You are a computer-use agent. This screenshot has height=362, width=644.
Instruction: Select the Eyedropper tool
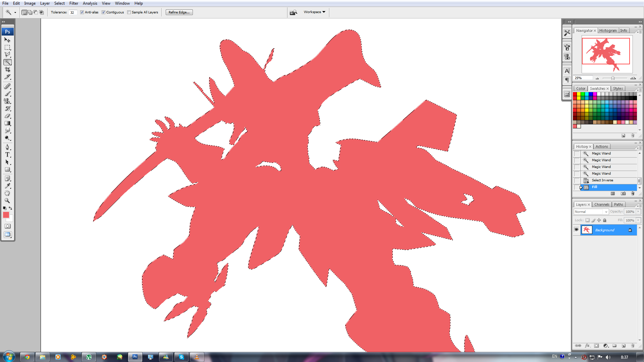(x=7, y=186)
